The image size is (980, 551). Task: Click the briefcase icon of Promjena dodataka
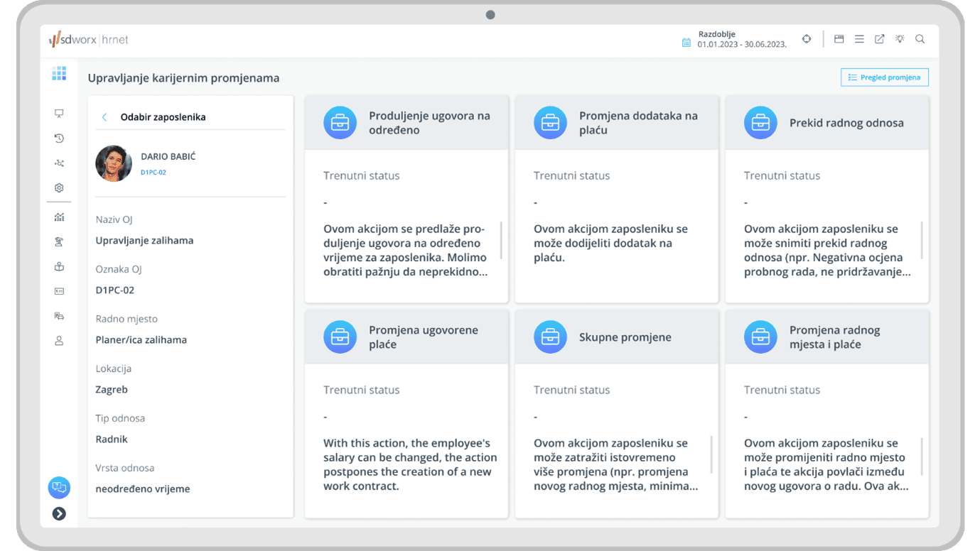pyautogui.click(x=550, y=123)
